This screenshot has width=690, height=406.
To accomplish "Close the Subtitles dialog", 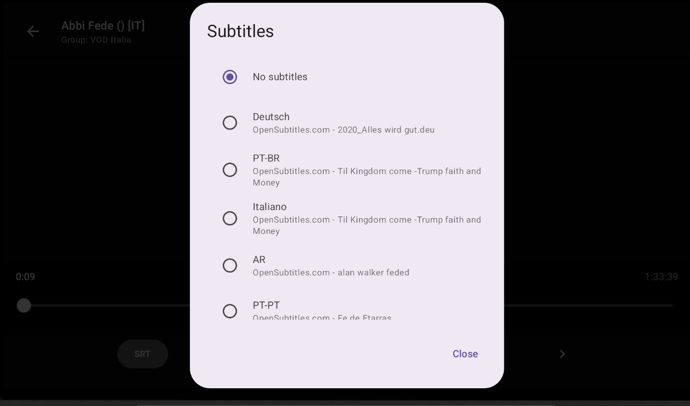I will (465, 354).
